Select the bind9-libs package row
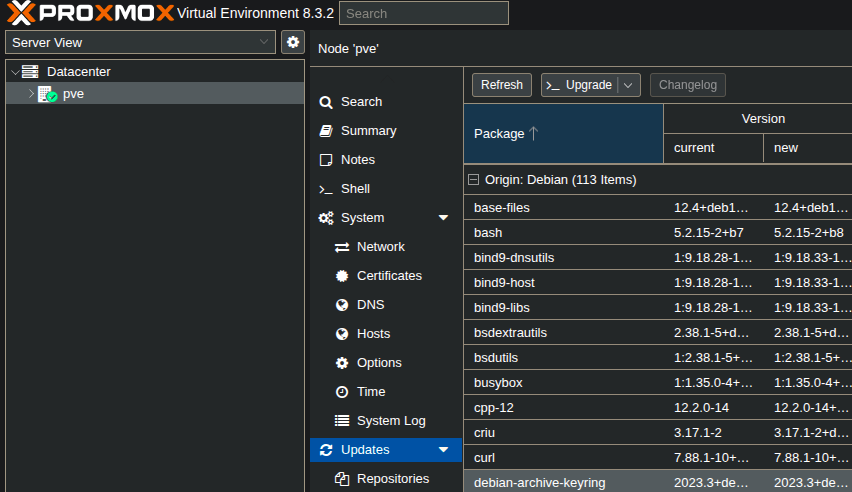Viewport: 852px width, 492px height. (x=658, y=308)
